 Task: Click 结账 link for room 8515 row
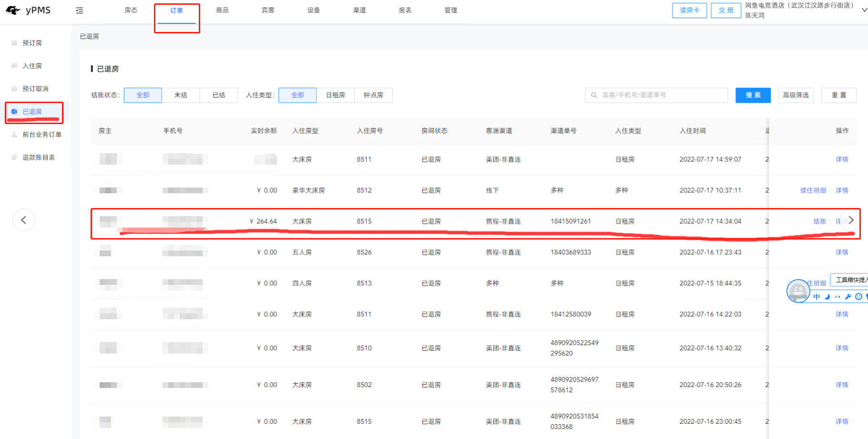(820, 221)
